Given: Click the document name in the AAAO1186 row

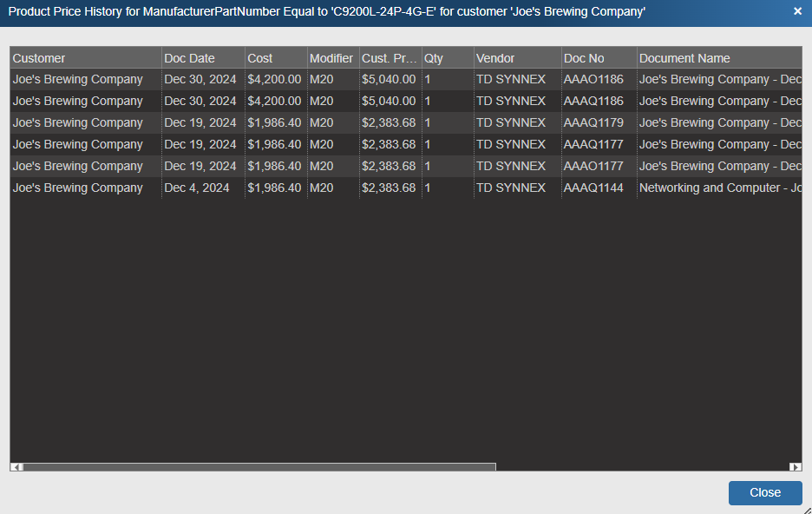Looking at the screenshot, I should [720, 79].
